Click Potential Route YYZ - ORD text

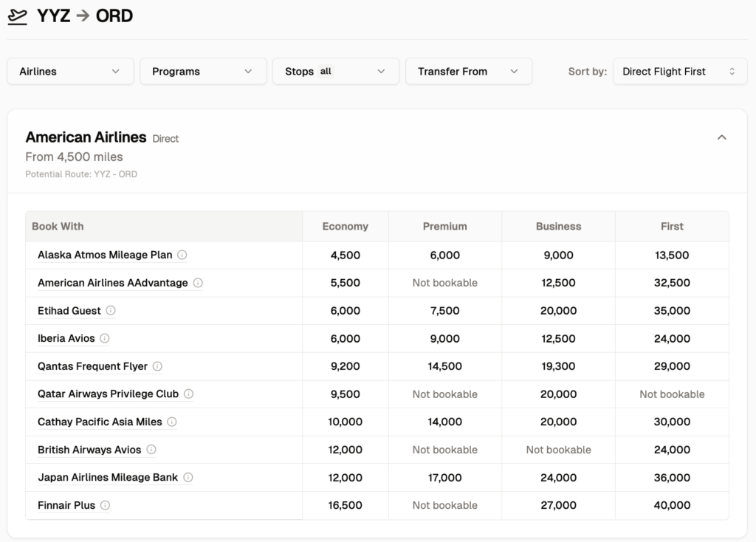[x=81, y=174]
